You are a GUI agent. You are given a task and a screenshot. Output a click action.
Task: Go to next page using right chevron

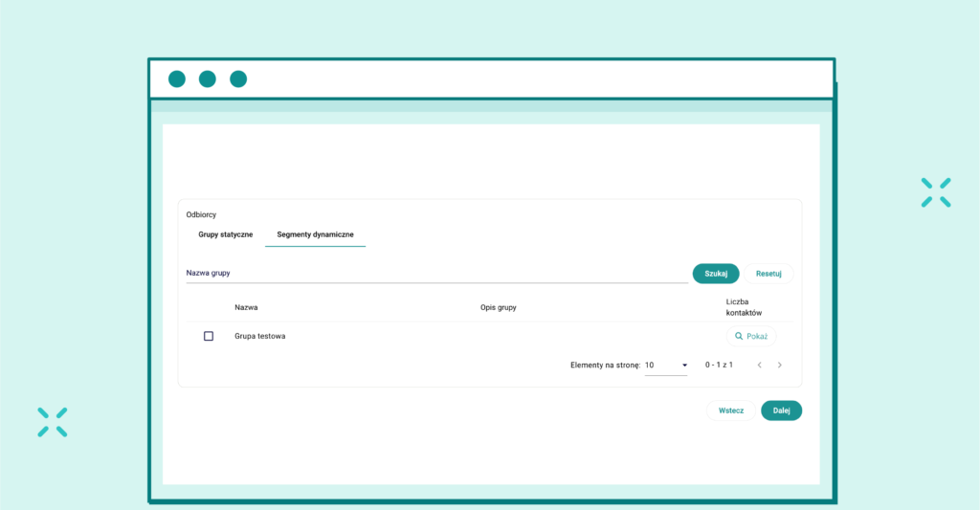[x=780, y=365]
